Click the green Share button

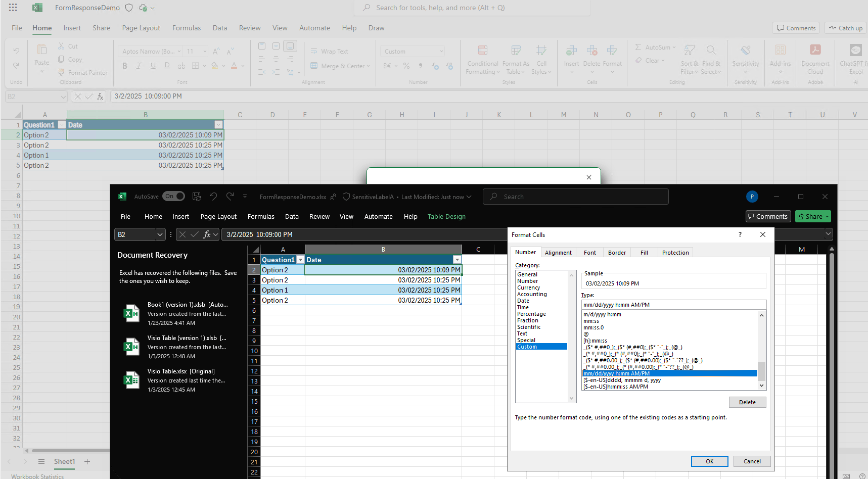coord(813,216)
